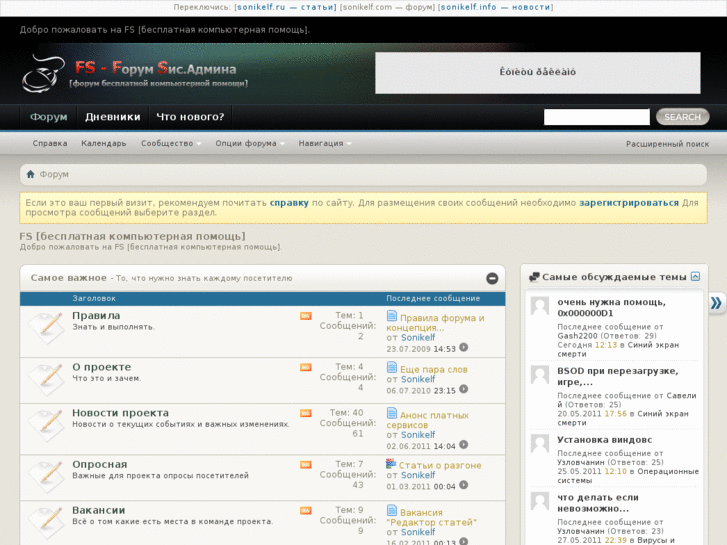Click the Самые обсуждаемые темы header icon

coord(534,277)
